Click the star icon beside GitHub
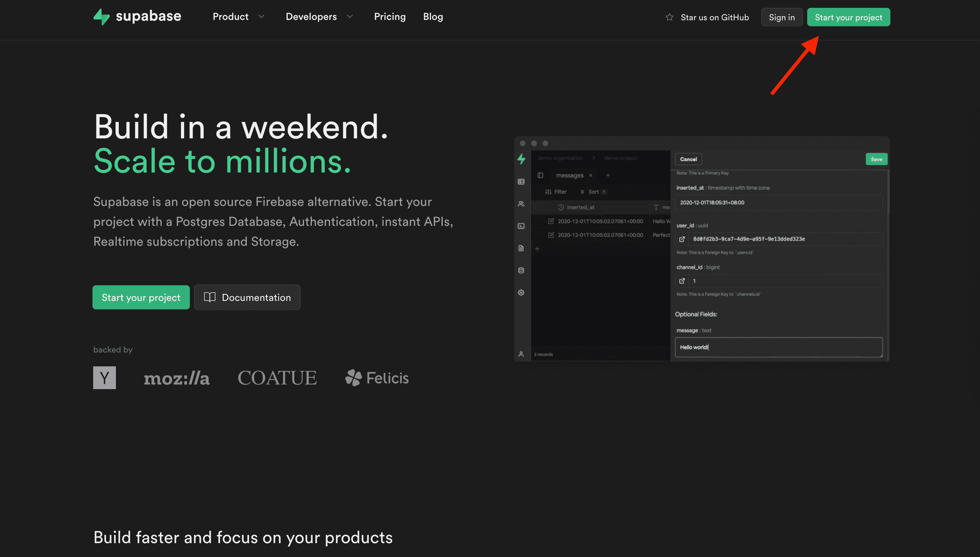The image size is (980, 557). (669, 17)
